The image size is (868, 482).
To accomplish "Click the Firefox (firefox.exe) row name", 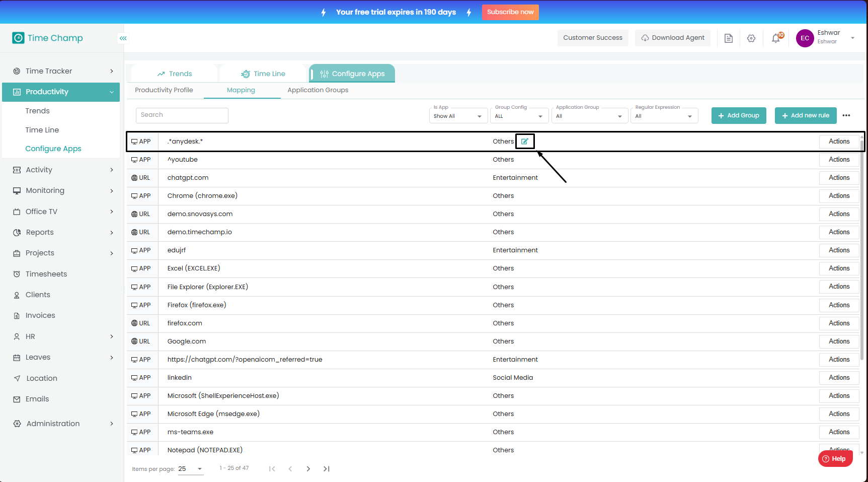I will tap(197, 305).
